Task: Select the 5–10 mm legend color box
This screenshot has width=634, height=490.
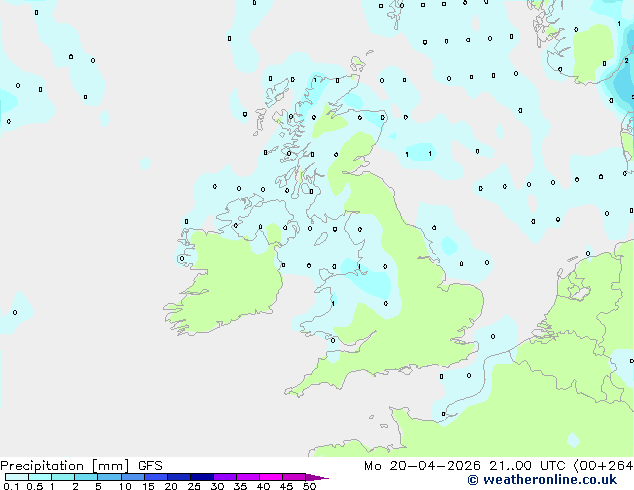Action: tap(109, 477)
